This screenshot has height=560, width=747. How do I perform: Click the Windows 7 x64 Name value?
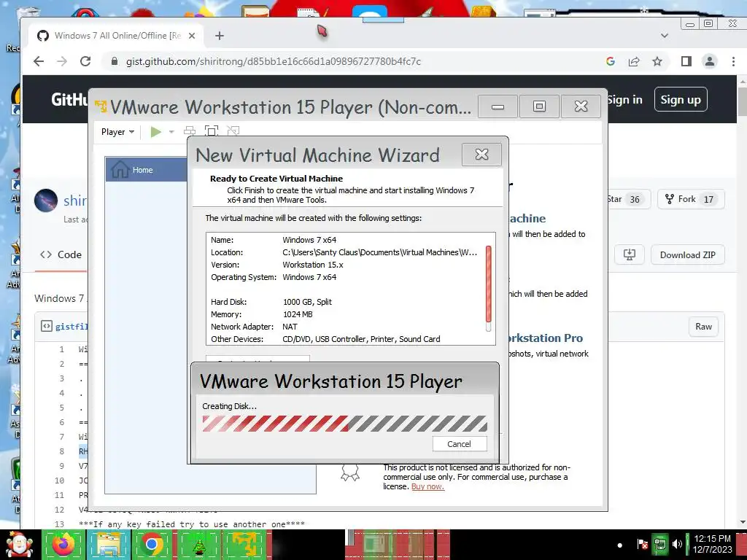coord(309,239)
